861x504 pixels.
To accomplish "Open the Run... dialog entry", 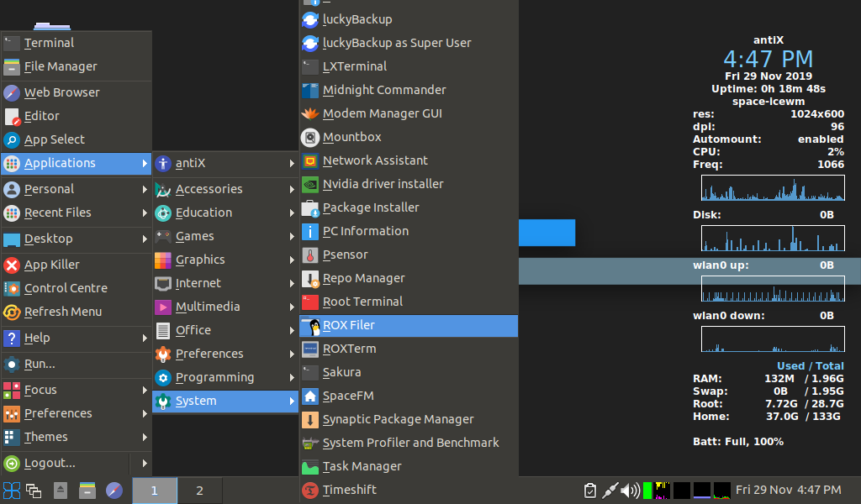I will point(77,364).
